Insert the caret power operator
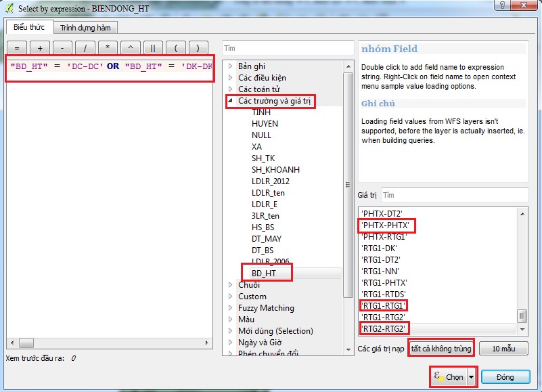 pos(131,48)
